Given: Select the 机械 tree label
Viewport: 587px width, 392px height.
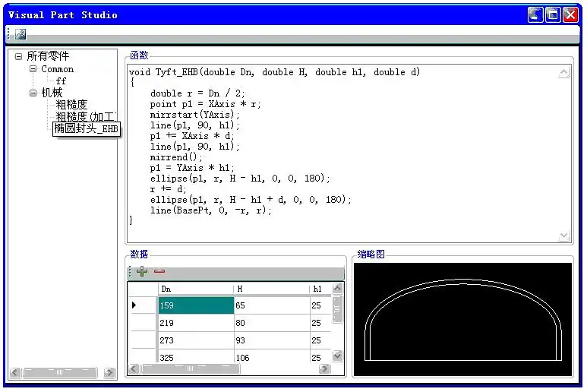Looking at the screenshot, I should click(x=52, y=93).
